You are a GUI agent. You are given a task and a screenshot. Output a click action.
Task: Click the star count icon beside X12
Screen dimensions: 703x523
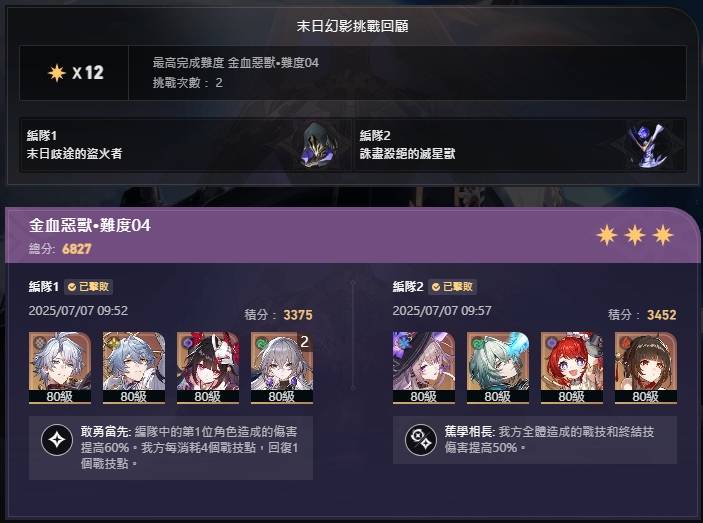tap(57, 73)
